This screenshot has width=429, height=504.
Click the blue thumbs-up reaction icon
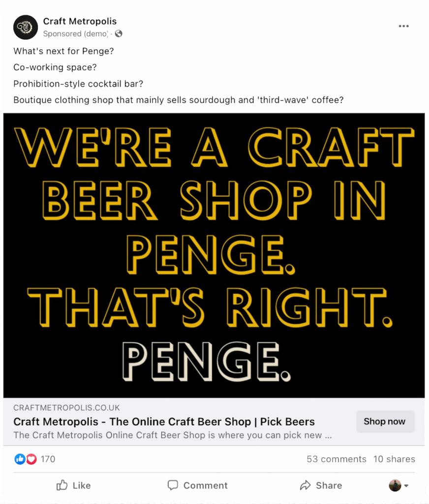pyautogui.click(x=20, y=459)
